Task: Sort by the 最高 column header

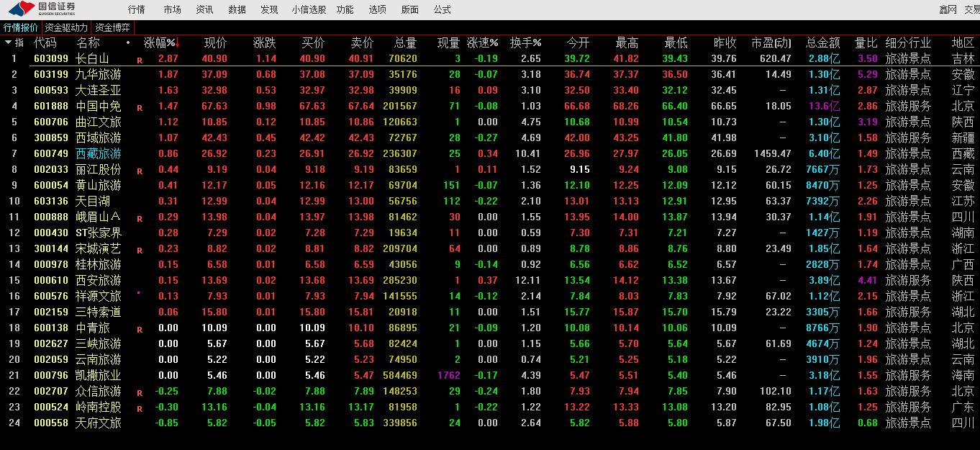Action: pyautogui.click(x=627, y=42)
